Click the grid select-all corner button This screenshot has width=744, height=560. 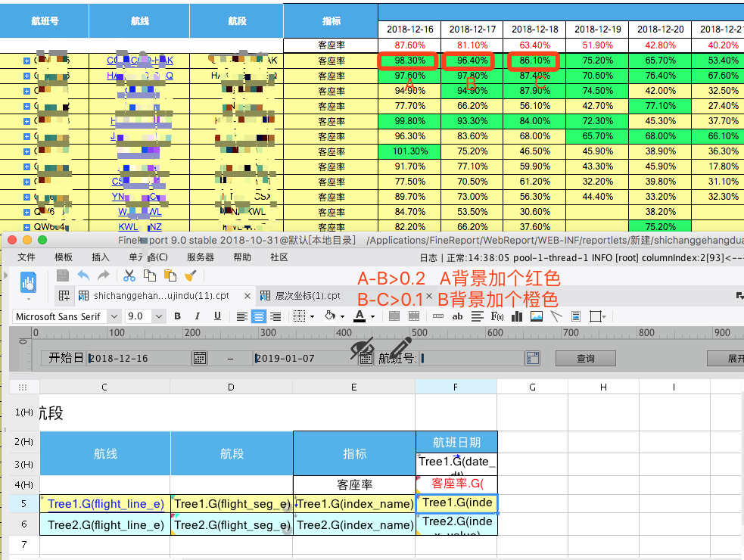pyautogui.click(x=23, y=387)
